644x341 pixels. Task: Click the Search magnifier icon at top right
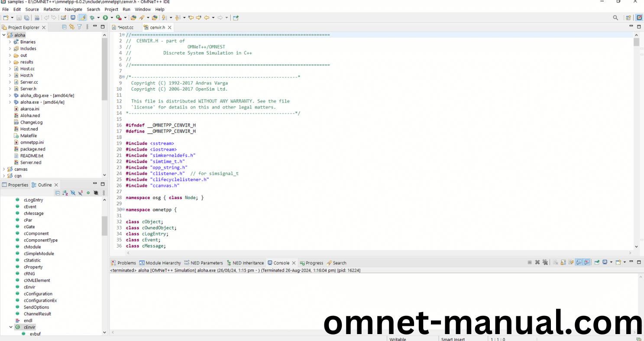coord(615,18)
